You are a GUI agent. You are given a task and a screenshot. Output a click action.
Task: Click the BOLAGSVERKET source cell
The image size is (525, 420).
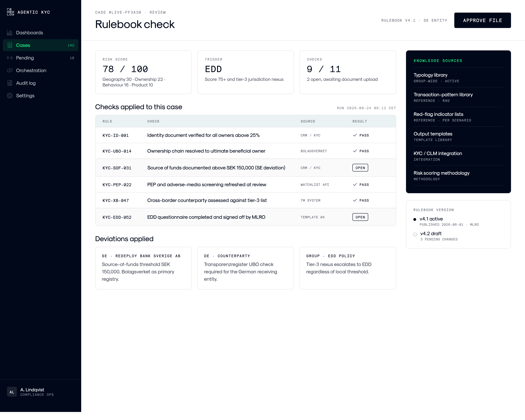[314, 151]
